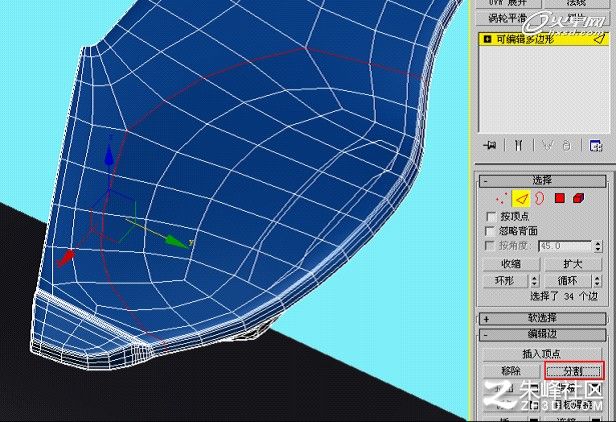Click the 环形 button
Viewport: 616px width, 422px height.
click(x=506, y=281)
